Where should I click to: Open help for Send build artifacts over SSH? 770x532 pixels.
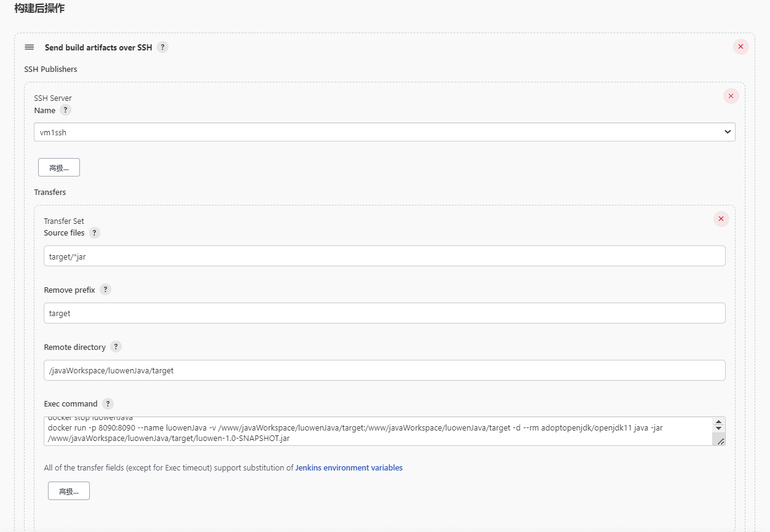pyautogui.click(x=162, y=47)
